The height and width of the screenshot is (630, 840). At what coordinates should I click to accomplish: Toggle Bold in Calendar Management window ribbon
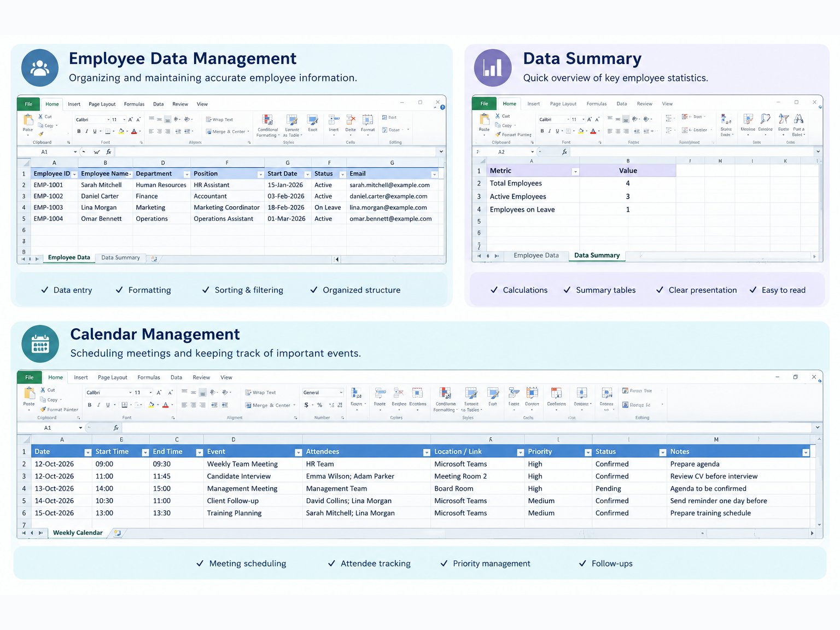[90, 405]
